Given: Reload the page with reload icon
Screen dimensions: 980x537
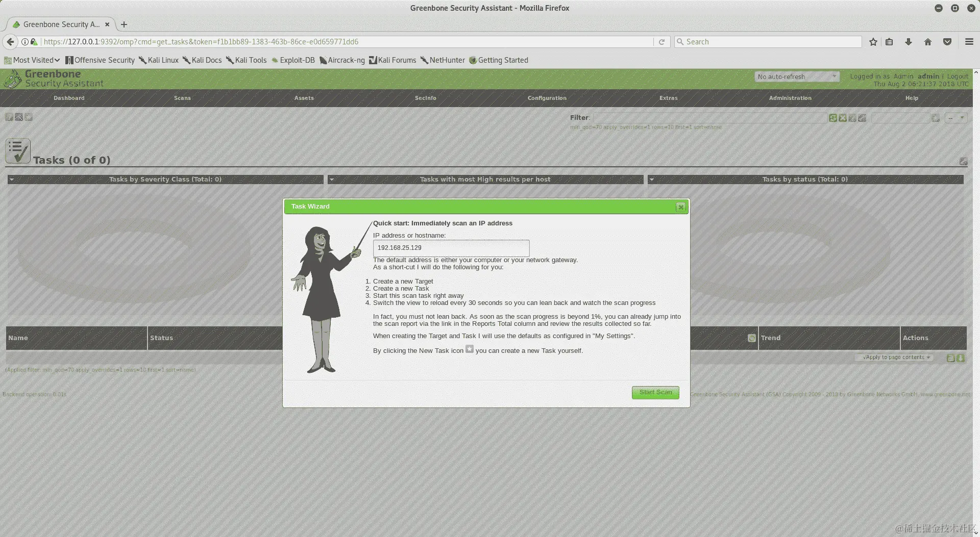Looking at the screenshot, I should 661,42.
